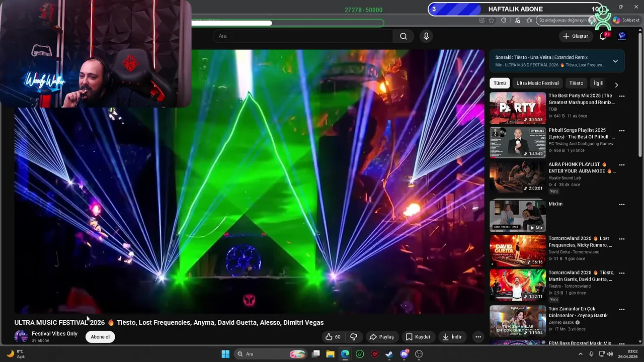
Task: Open options for Pitbull Songs Playlist 2025
Action: 622,131
